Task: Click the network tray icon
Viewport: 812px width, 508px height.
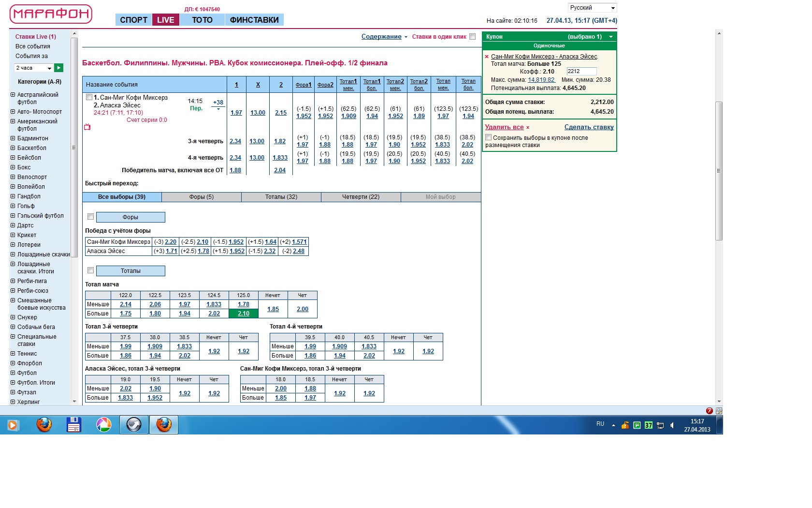Action: point(660,425)
